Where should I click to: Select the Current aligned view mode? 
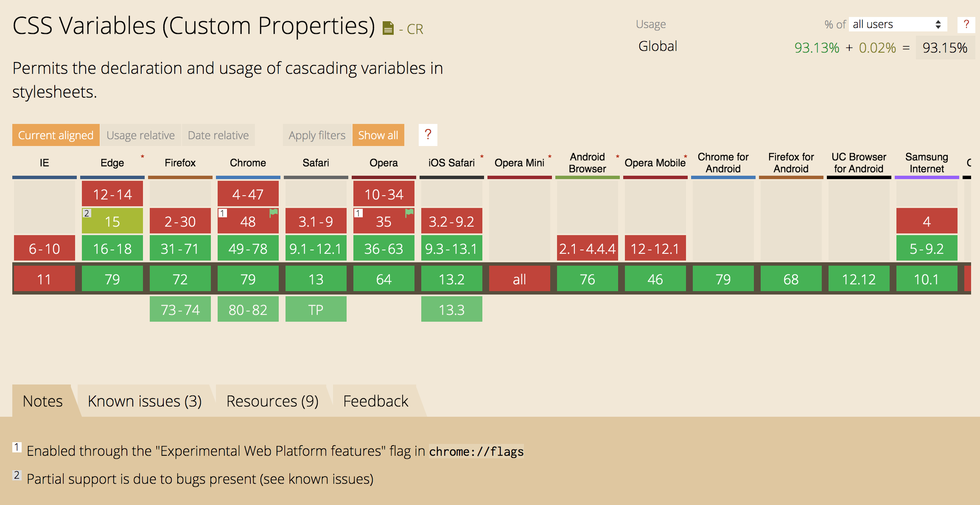[56, 135]
